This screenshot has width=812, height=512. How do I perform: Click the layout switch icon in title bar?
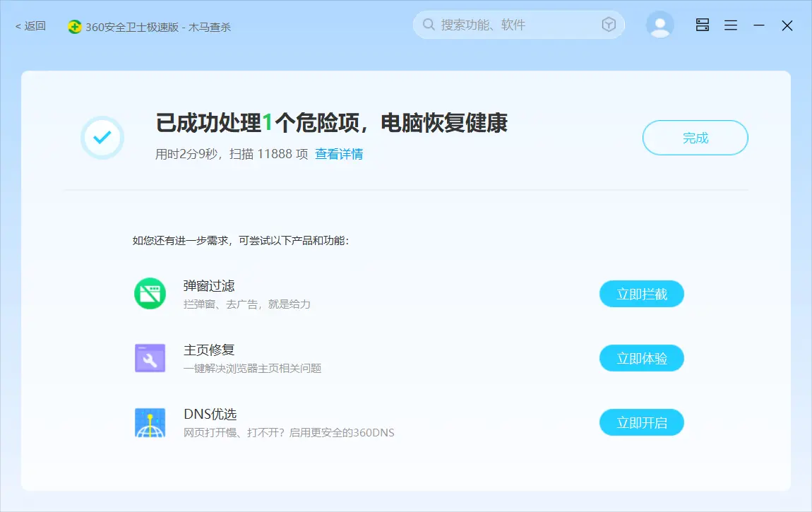coord(703,25)
